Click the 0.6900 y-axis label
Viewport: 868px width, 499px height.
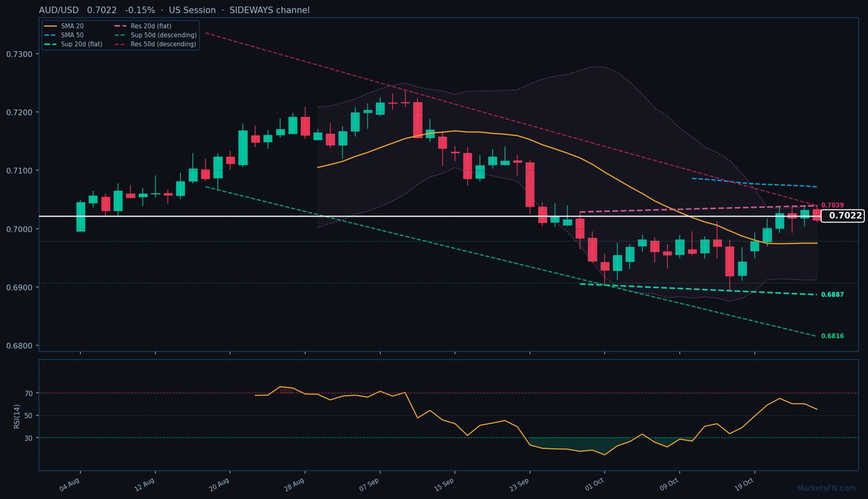click(x=19, y=288)
